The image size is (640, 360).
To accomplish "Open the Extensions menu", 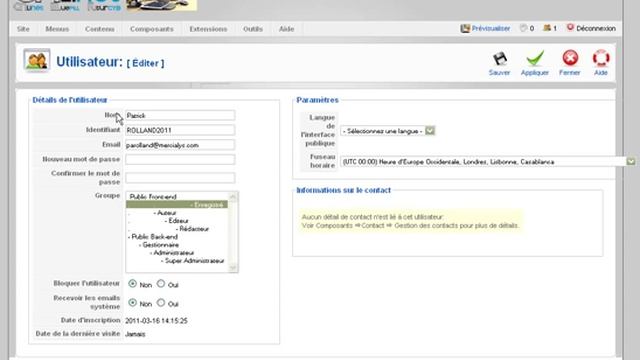I will (208, 29).
